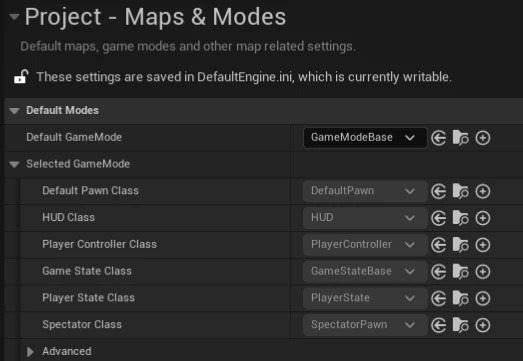Use selected asset for Default GameMode
This screenshot has width=523, height=361.
pos(439,138)
